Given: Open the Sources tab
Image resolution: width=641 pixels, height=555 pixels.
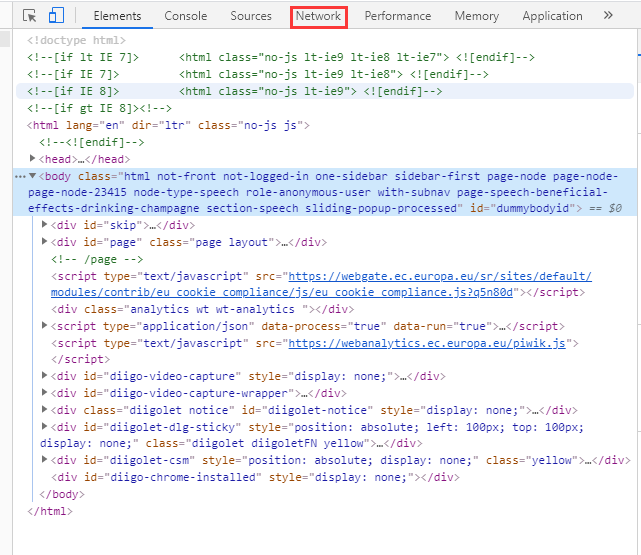Looking at the screenshot, I should point(251,16).
